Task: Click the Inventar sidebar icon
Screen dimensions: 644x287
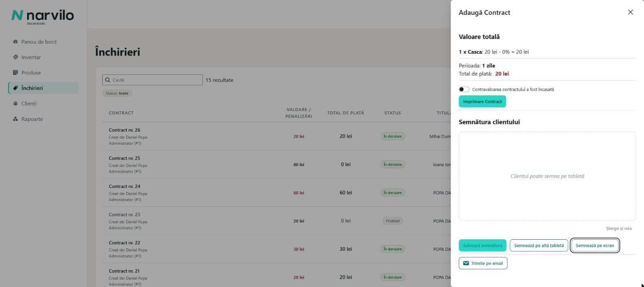Action: (x=15, y=57)
